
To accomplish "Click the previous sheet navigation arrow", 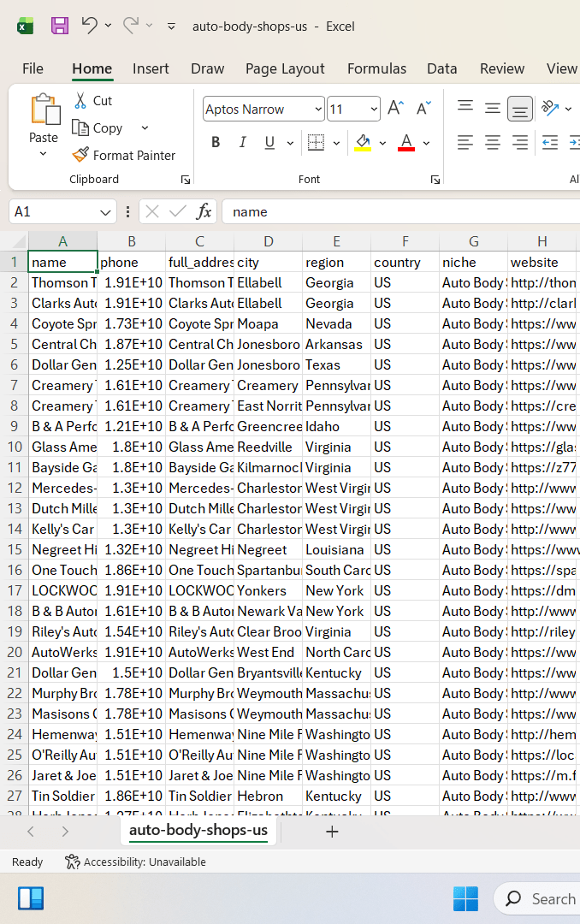I will 31,832.
